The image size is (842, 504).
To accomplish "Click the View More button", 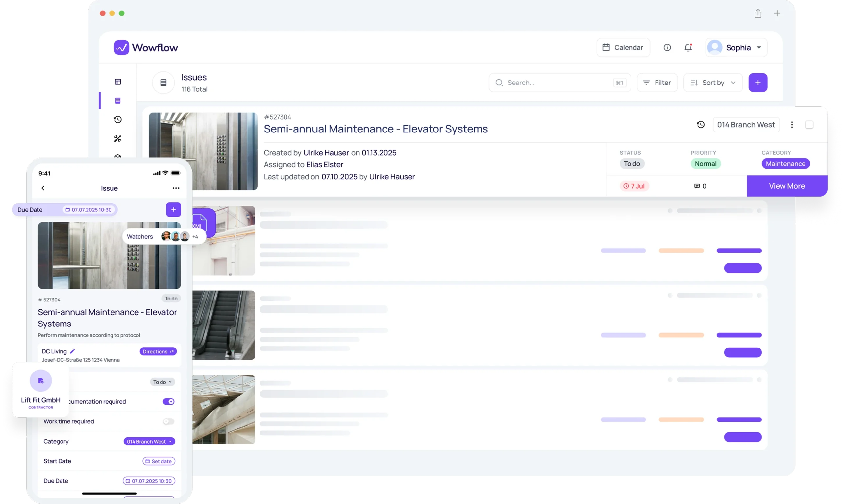I will (787, 186).
